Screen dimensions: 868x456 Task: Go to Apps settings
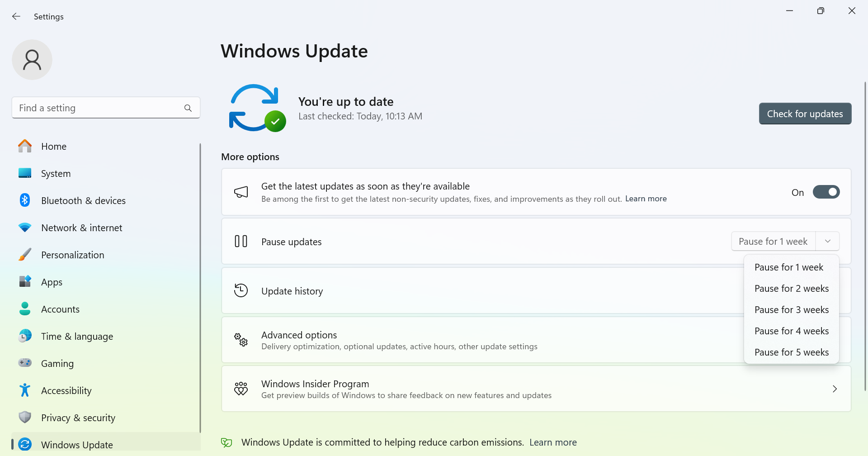(105, 282)
